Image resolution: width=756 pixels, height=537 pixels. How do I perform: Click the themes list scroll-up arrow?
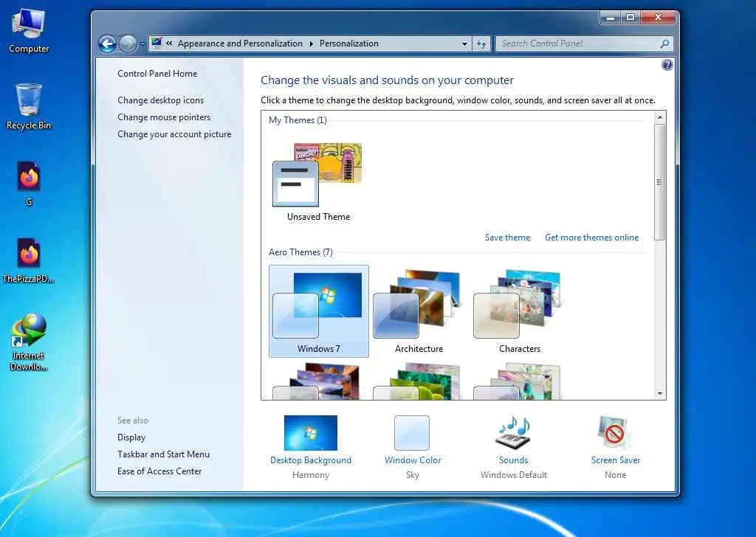click(x=660, y=117)
